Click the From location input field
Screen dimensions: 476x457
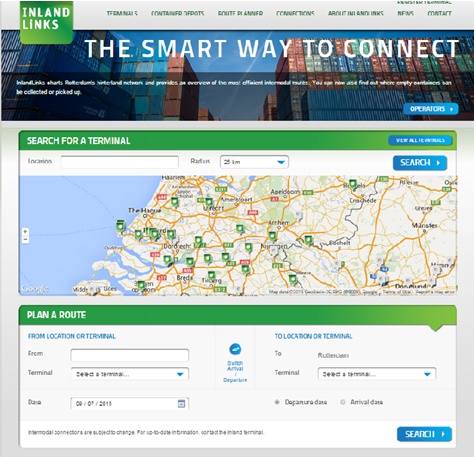[130, 355]
